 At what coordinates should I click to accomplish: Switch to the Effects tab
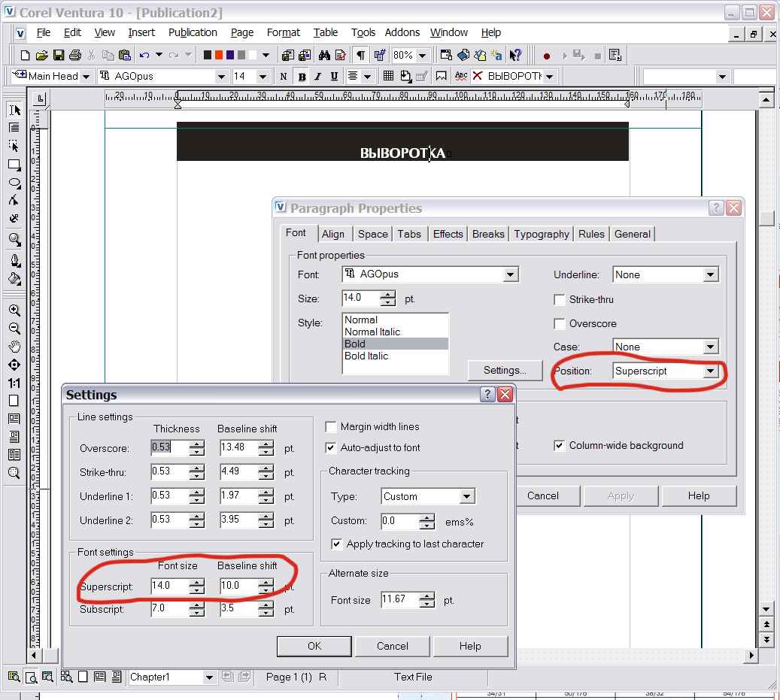coord(448,234)
